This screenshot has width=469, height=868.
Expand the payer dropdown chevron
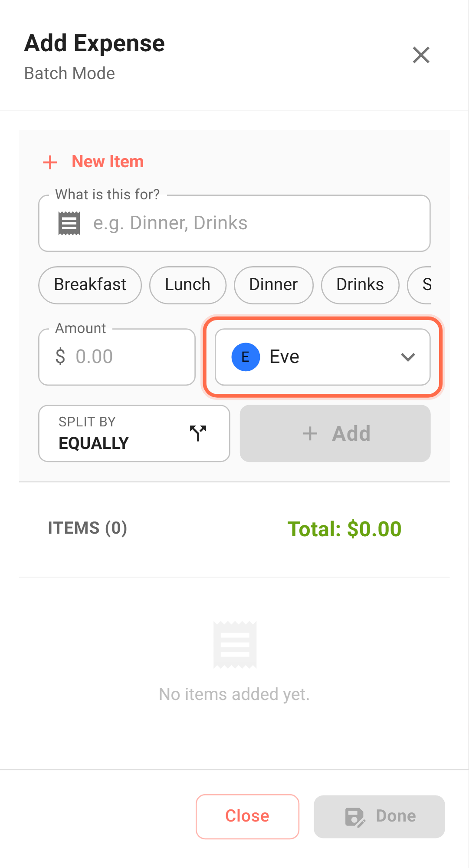click(408, 357)
